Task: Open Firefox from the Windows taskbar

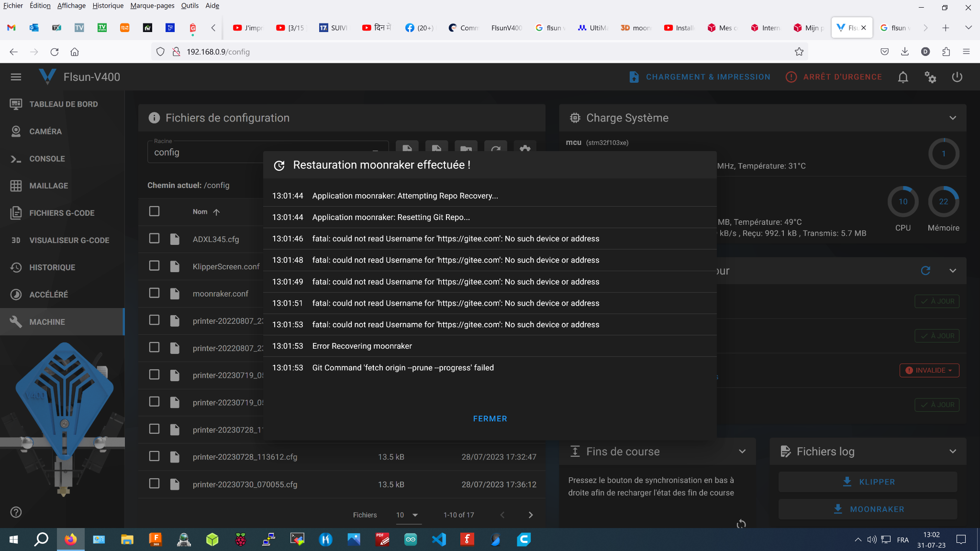Action: 70,540
